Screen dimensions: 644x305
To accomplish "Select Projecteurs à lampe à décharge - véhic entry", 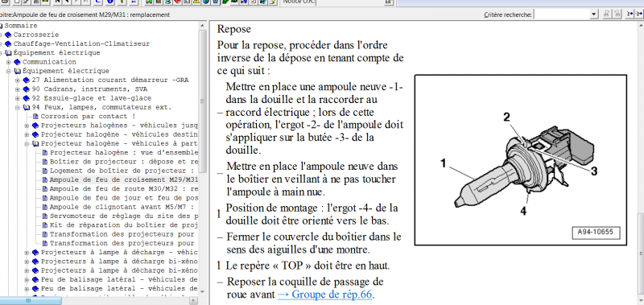I will tap(119, 253).
